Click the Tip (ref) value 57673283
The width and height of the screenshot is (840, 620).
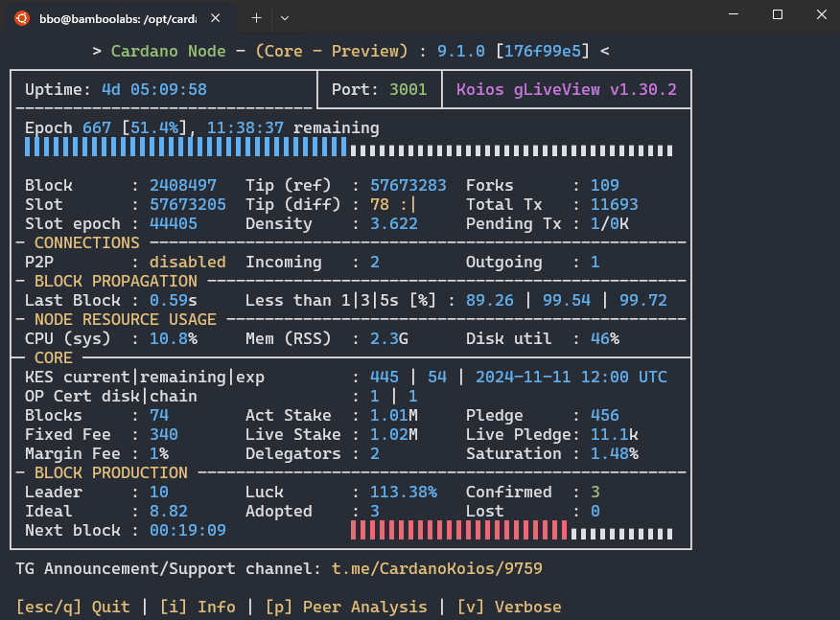(408, 185)
